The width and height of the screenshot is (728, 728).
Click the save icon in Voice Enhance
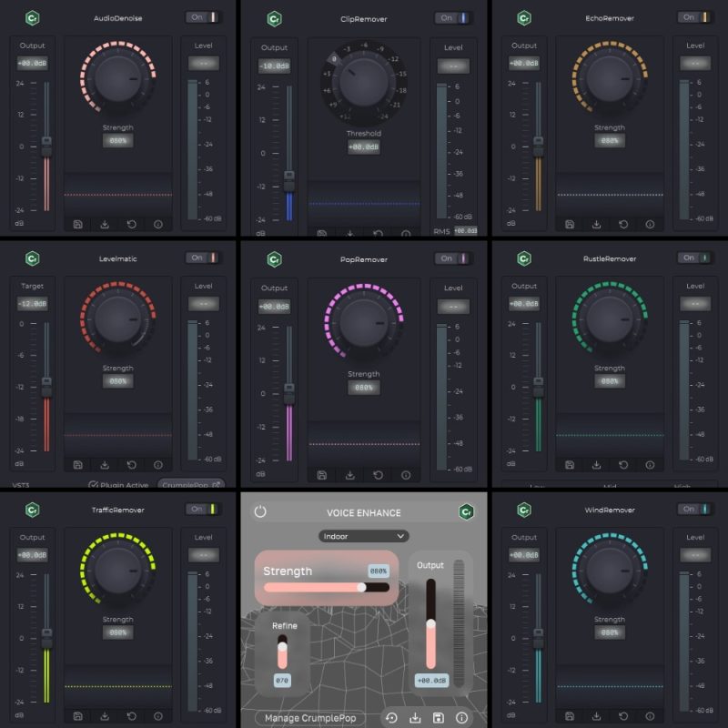[440, 718]
